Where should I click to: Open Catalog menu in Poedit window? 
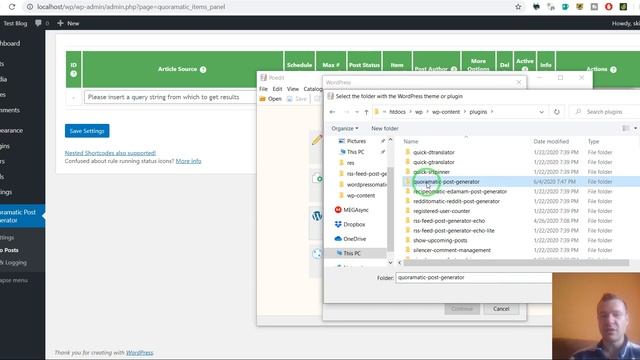pos(313,89)
